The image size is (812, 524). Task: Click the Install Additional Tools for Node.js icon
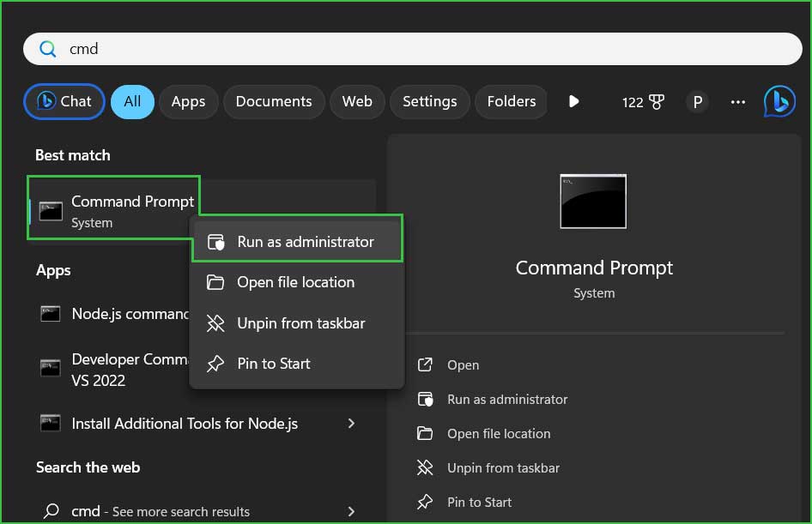[x=51, y=423]
